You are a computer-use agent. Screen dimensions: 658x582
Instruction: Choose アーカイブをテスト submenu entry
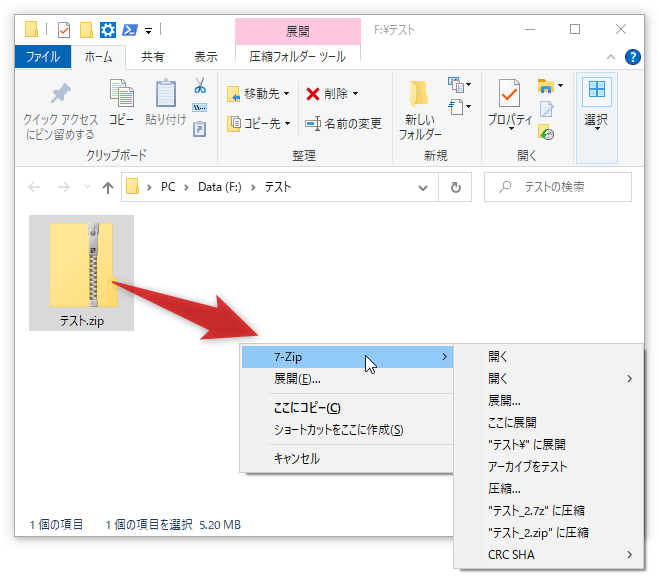[x=548, y=467]
